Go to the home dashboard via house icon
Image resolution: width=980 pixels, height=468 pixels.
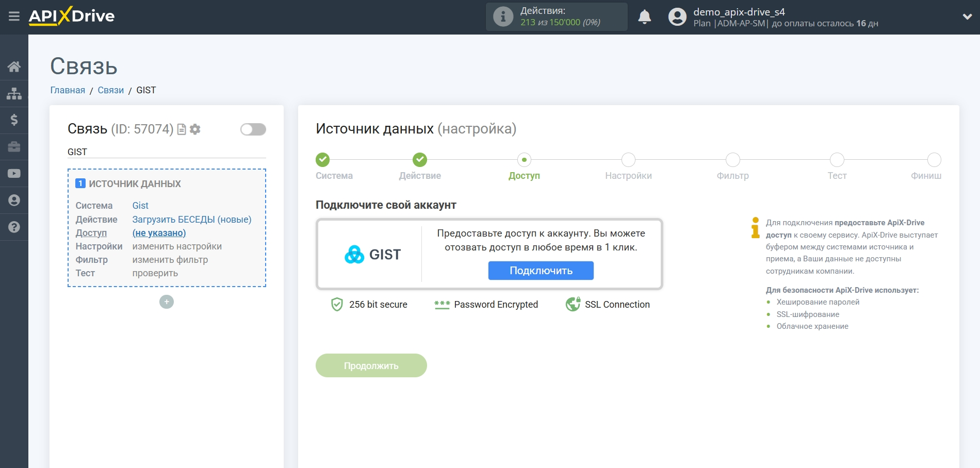pos(14,66)
